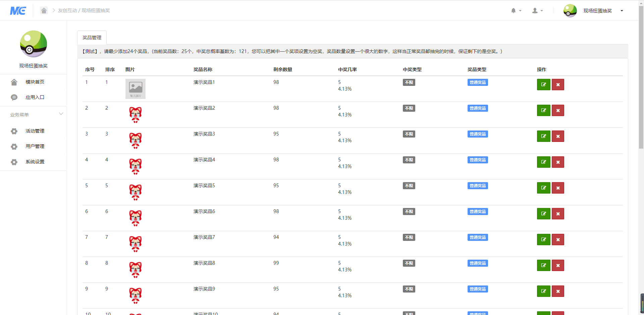Click the 模块首页 home icon
Screen dimensions: 644x315
(x=14, y=82)
